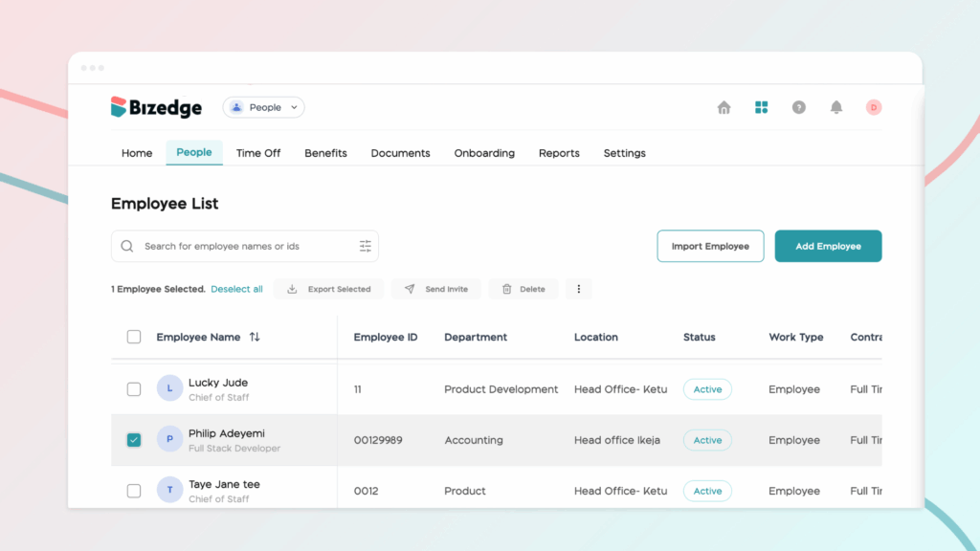Expand the People module dropdown
The height and width of the screenshot is (551, 980).
click(x=264, y=108)
